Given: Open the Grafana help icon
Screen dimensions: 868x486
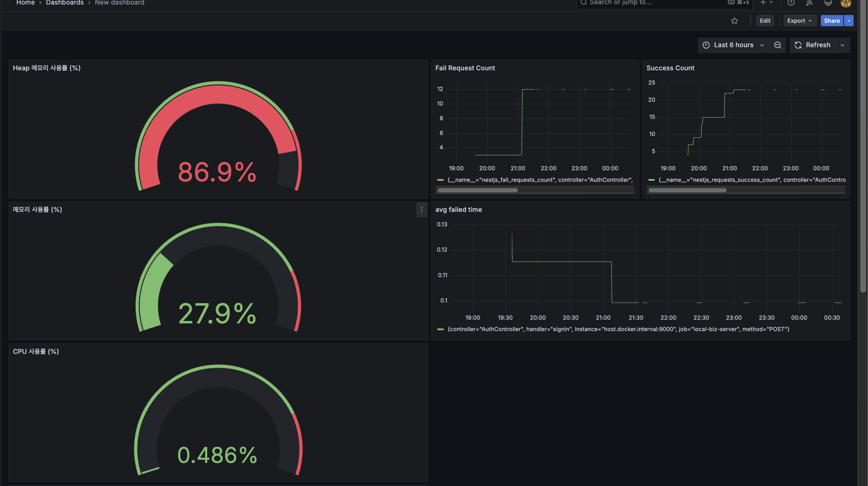Looking at the screenshot, I should [x=791, y=3].
